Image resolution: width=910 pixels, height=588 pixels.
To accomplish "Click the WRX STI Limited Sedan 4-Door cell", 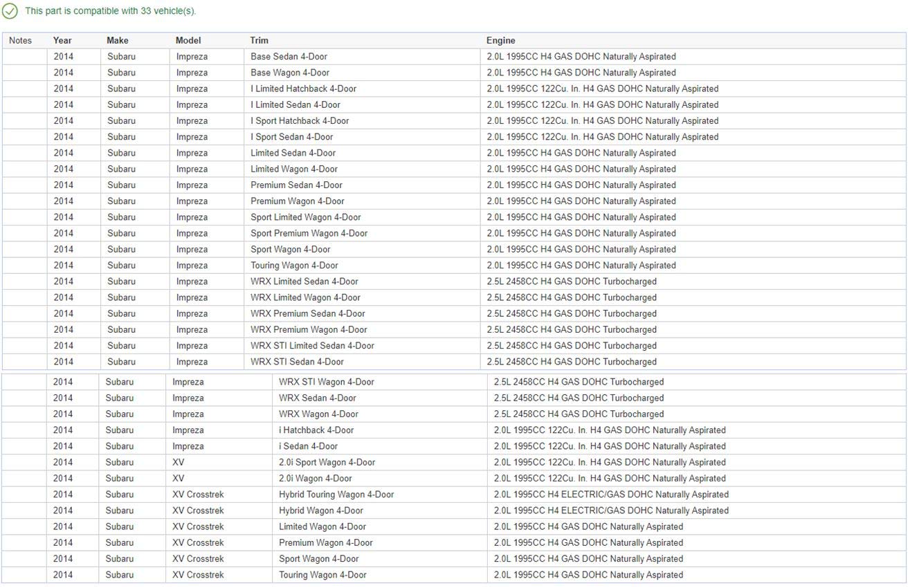I will tap(312, 346).
